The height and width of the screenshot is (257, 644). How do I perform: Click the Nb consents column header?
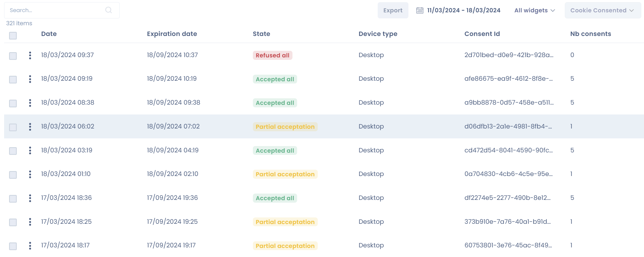pyautogui.click(x=590, y=34)
